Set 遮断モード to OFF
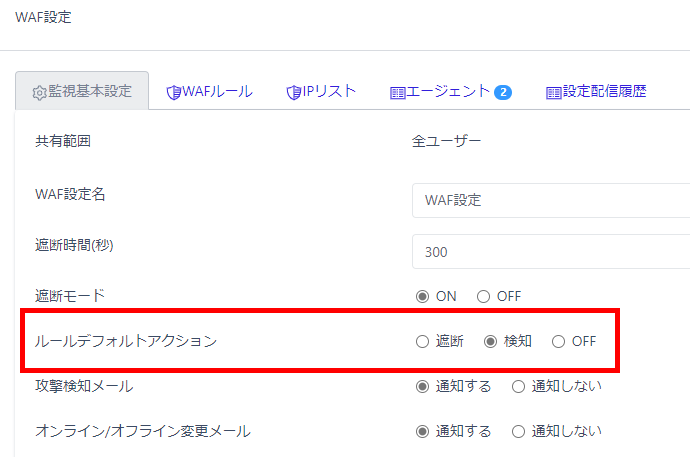The height and width of the screenshot is (457, 690). tap(483, 296)
